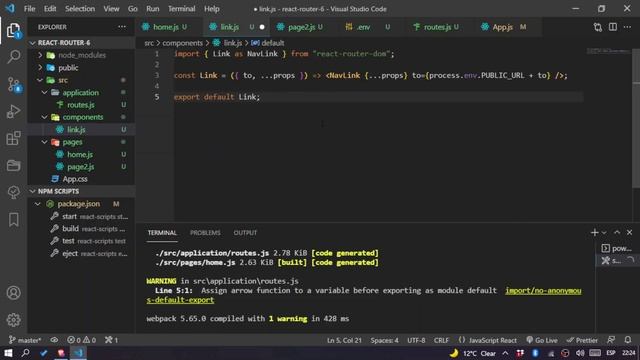Open the Terminal menu
This screenshot has width=640, height=360.
pyautogui.click(x=181, y=9)
